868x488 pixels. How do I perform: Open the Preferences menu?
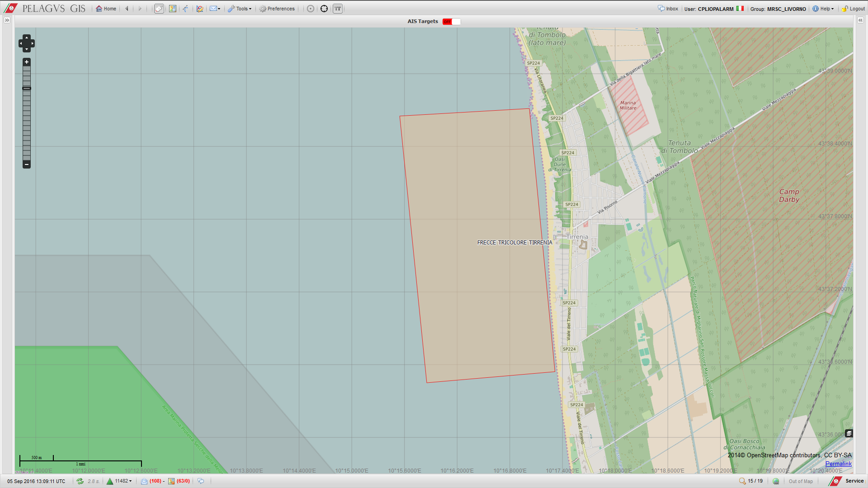[x=277, y=9]
